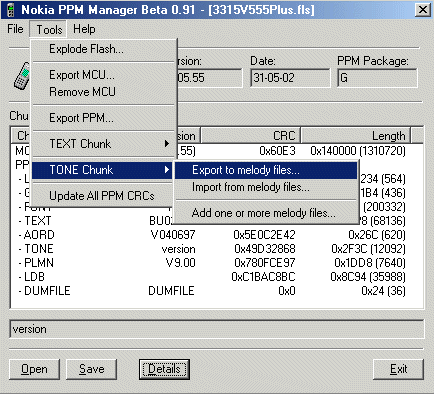The width and height of the screenshot is (434, 394).
Task: Click CRC value 0x5E0C2E42
Action: click(x=264, y=235)
